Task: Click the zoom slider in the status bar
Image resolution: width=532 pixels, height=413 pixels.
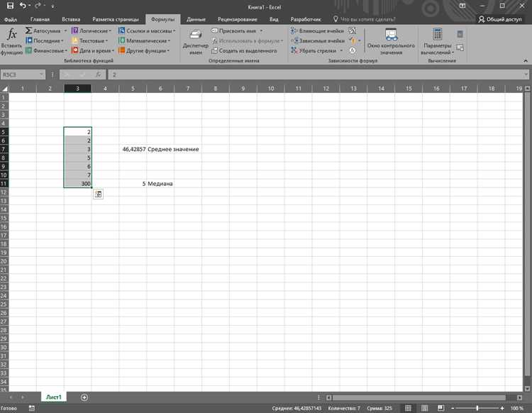Action: point(477,408)
